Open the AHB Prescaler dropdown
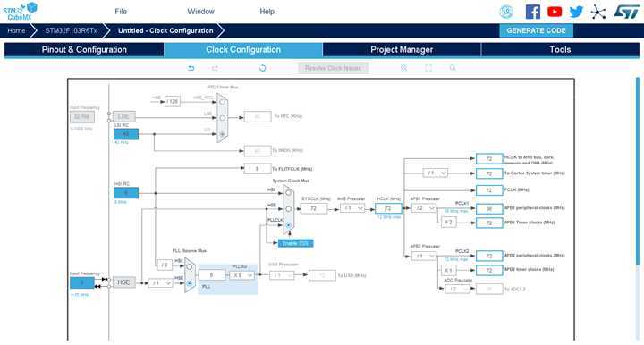 [x=352, y=208]
